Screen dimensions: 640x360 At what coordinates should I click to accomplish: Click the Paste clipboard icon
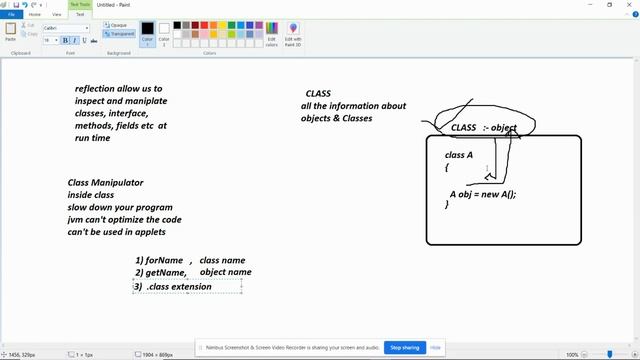point(11,29)
